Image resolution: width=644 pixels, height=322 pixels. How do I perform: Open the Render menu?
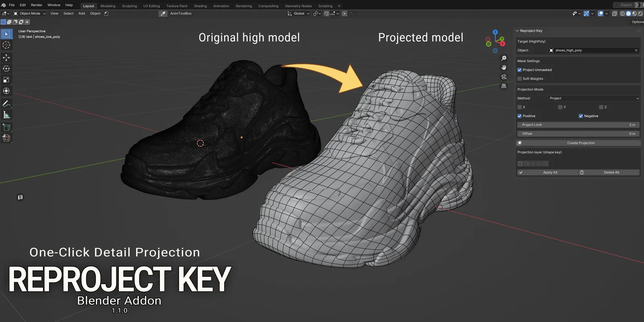[x=37, y=5]
